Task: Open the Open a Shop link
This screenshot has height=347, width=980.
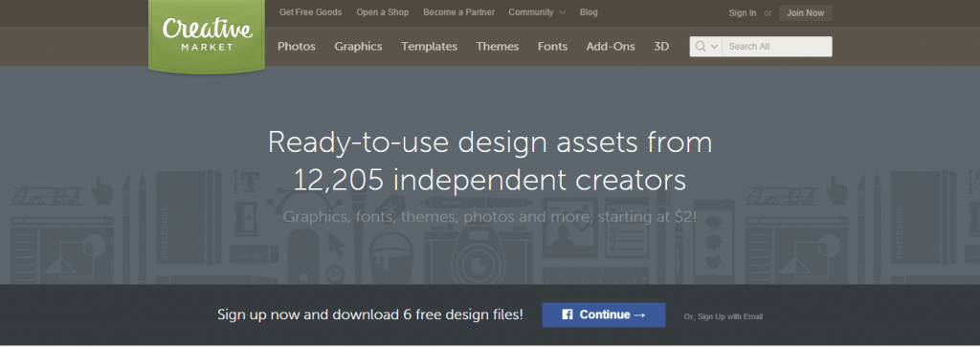Action: click(383, 11)
